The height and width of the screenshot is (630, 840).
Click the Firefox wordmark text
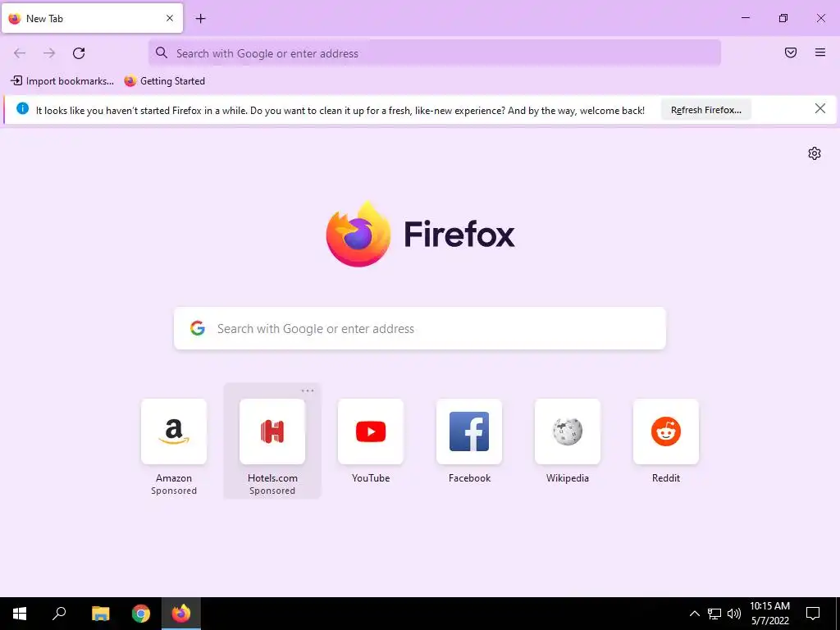point(459,235)
